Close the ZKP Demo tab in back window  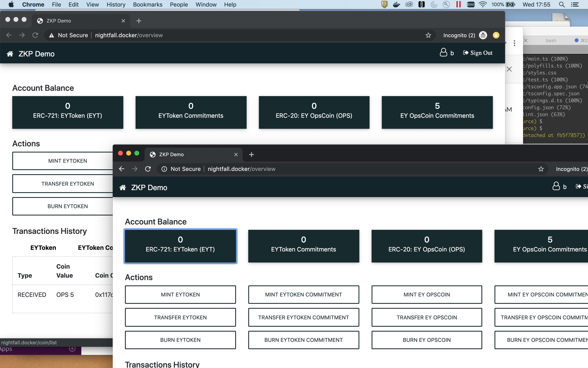tap(123, 21)
